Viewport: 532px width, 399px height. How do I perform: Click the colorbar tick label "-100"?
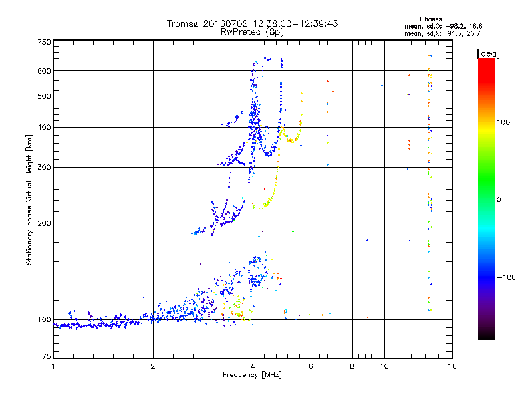tap(506, 277)
